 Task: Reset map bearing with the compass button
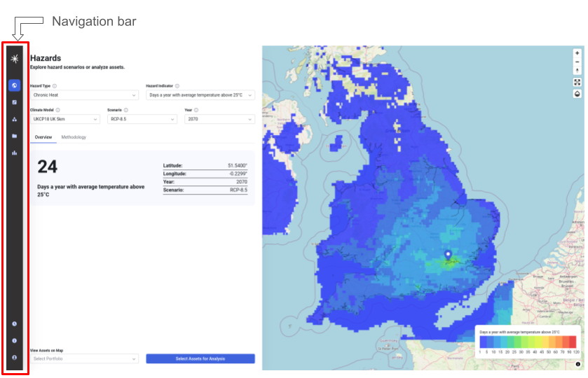tap(577, 71)
